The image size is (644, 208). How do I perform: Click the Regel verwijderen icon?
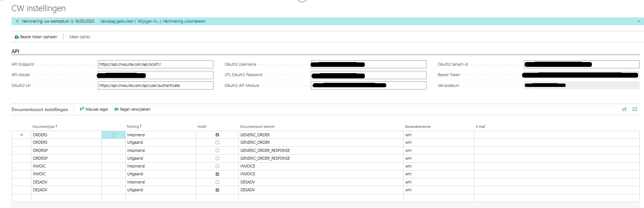pos(116,109)
